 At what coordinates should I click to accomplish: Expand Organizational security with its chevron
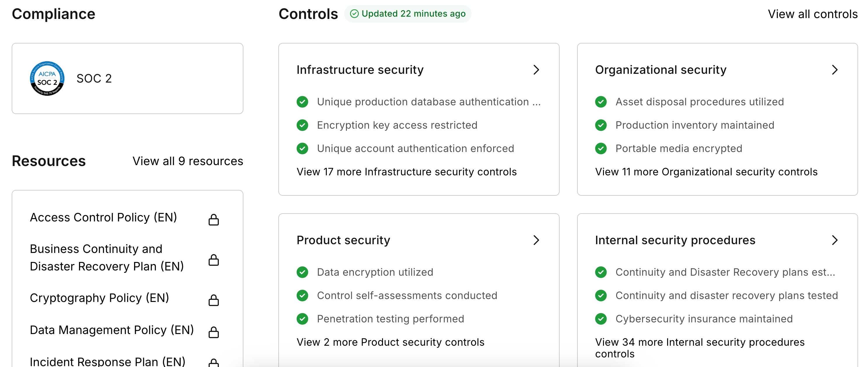pos(835,70)
